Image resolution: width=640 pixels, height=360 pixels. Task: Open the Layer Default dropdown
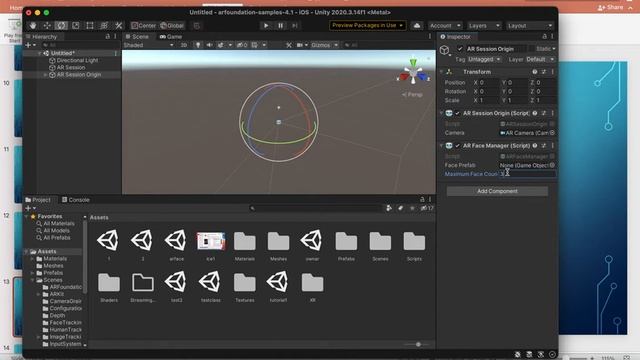(x=540, y=59)
